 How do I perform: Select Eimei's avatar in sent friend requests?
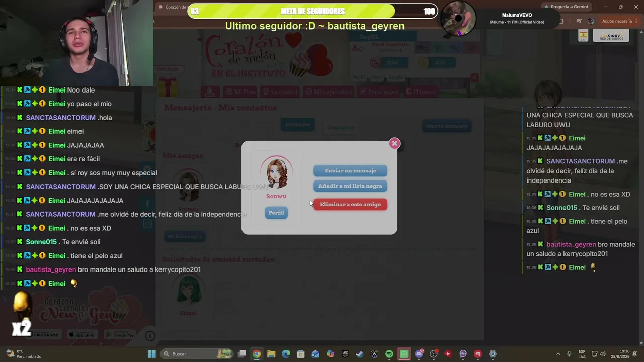(189, 289)
